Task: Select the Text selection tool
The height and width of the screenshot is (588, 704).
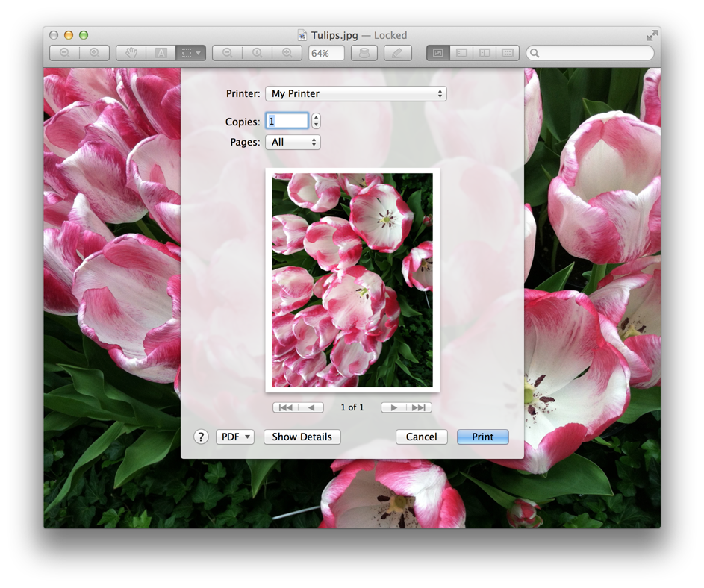Action: (161, 53)
